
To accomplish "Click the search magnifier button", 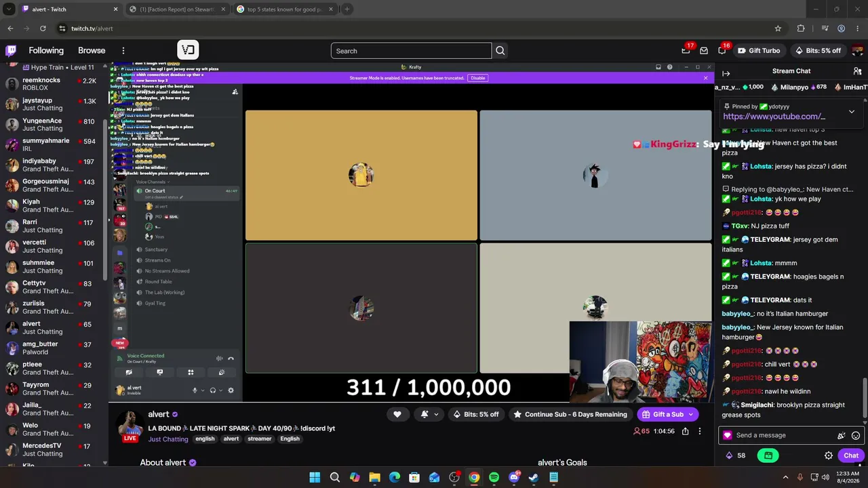I will [500, 51].
